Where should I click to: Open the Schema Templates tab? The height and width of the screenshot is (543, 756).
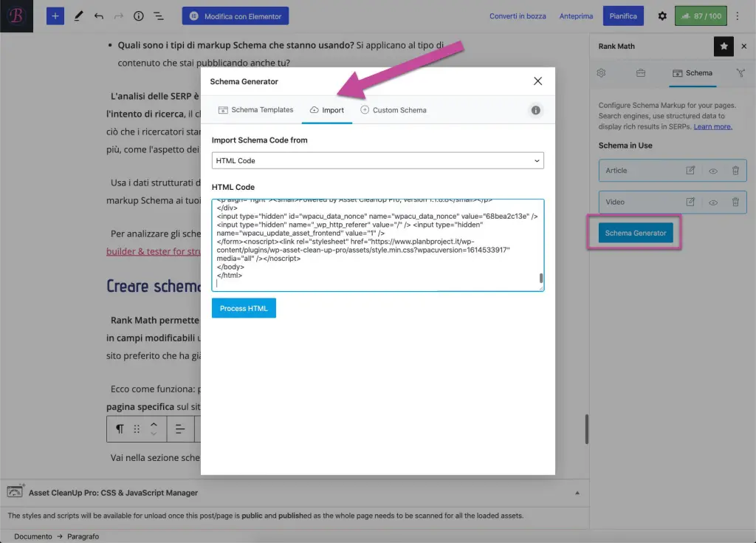tap(255, 109)
